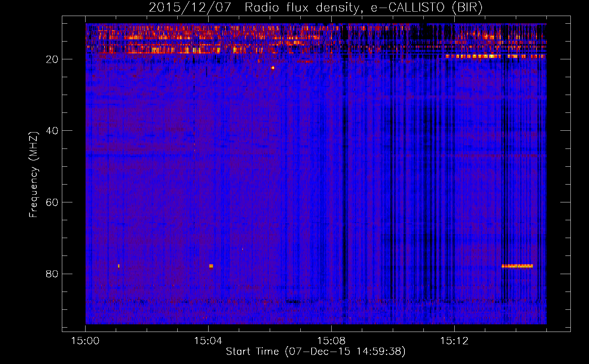Viewport: 589px width, 364px height.
Task: Click the bright yellow band near 19 MHz after 15:12
Action: [496, 56]
